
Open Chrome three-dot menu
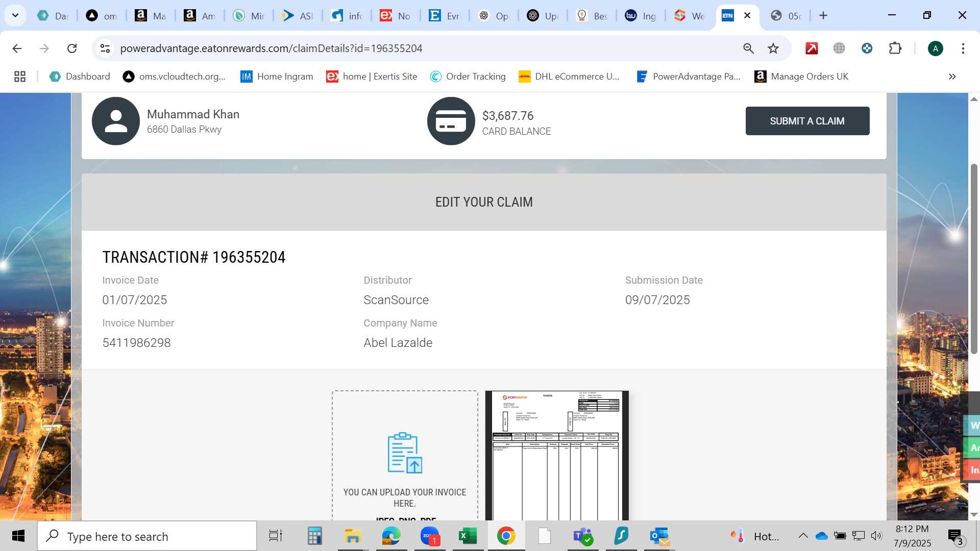pyautogui.click(x=963, y=48)
